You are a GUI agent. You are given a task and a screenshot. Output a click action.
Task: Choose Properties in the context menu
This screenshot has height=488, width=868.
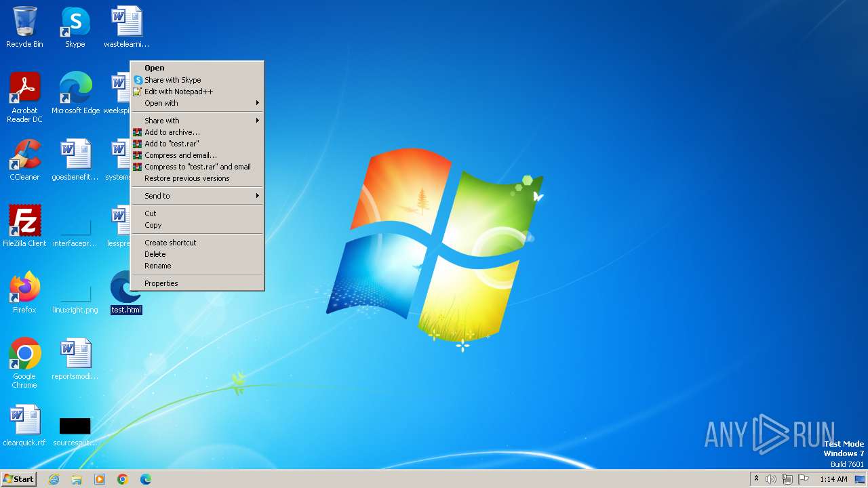tap(197, 283)
